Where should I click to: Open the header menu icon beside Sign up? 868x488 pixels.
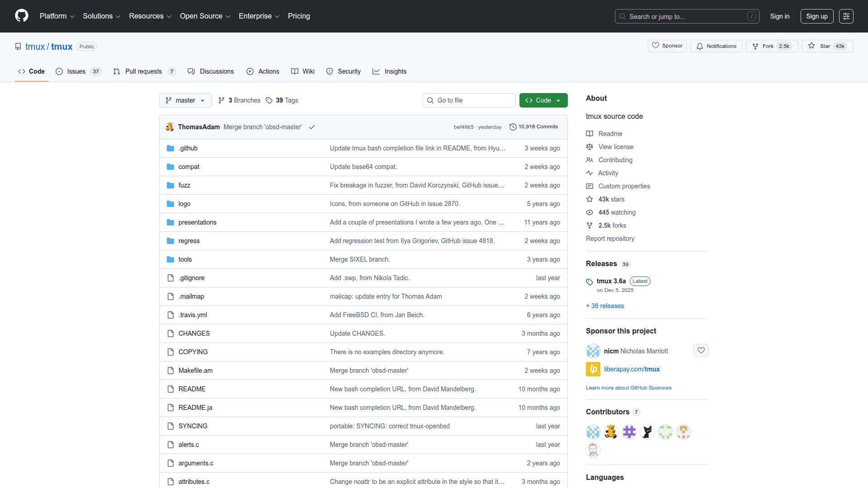tap(846, 16)
